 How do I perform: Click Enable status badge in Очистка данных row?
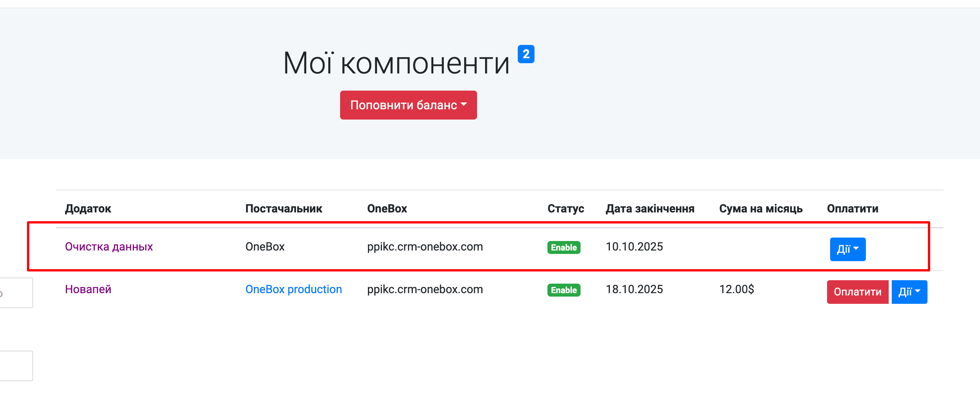[x=564, y=247]
